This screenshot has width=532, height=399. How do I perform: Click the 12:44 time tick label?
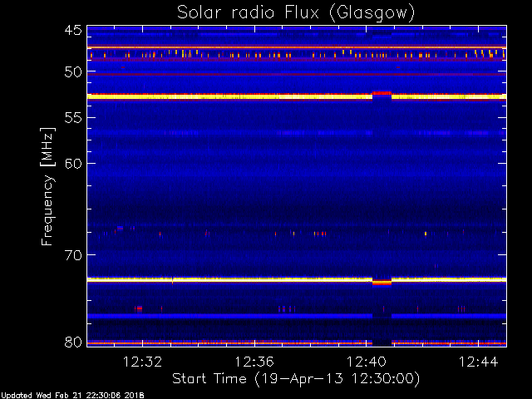(x=479, y=362)
